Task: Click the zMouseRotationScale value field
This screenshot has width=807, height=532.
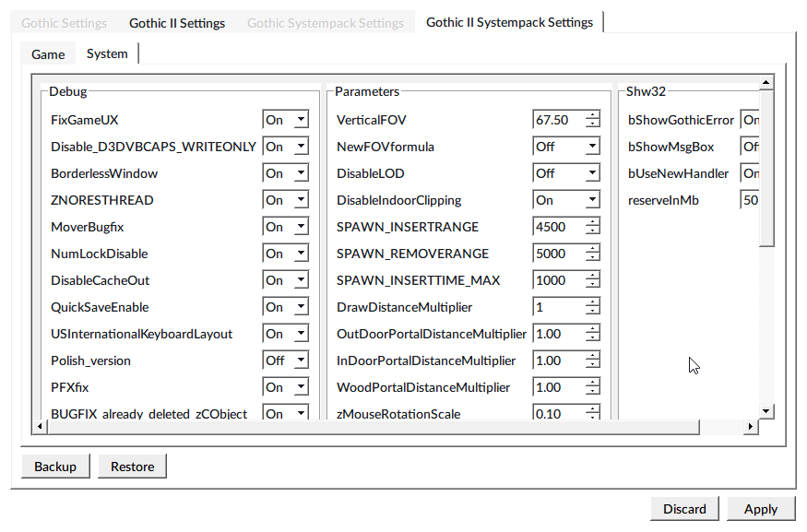Action: point(559,413)
